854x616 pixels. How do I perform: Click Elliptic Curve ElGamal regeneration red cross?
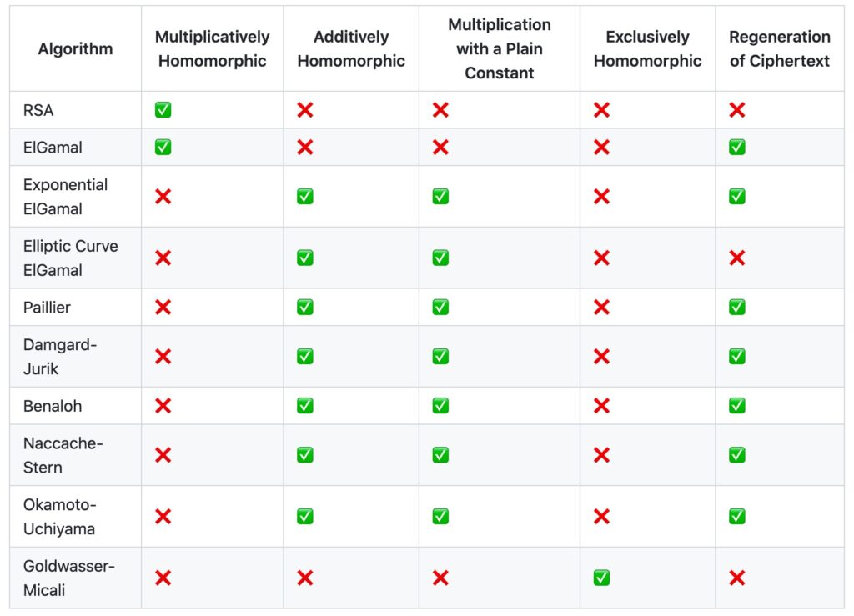pyautogui.click(x=737, y=258)
